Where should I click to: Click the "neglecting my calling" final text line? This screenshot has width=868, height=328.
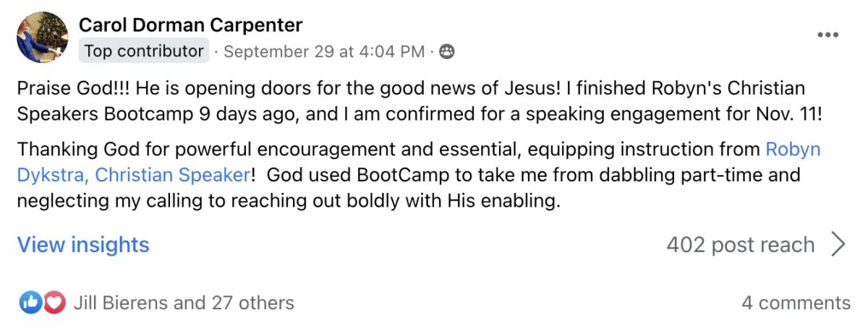pyautogui.click(x=289, y=200)
